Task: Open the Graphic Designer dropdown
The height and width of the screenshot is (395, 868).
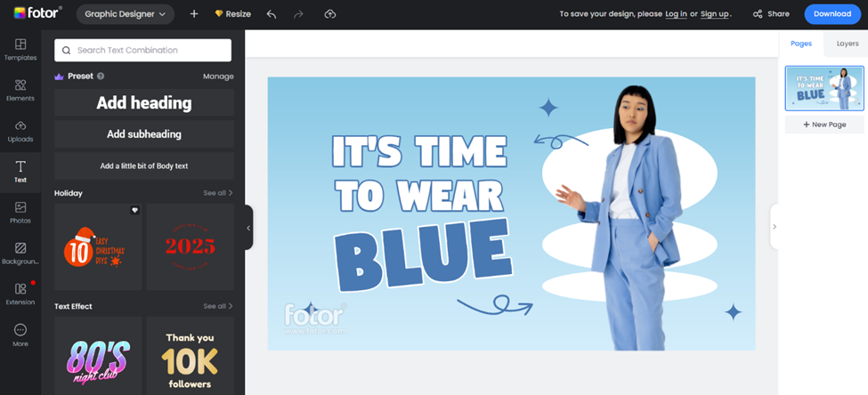Action: [x=126, y=14]
